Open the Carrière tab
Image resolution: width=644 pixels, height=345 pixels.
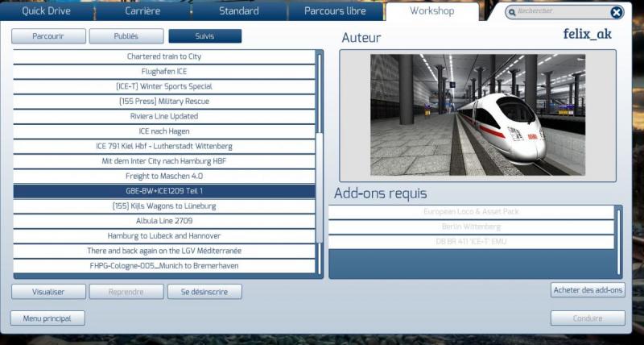(142, 11)
